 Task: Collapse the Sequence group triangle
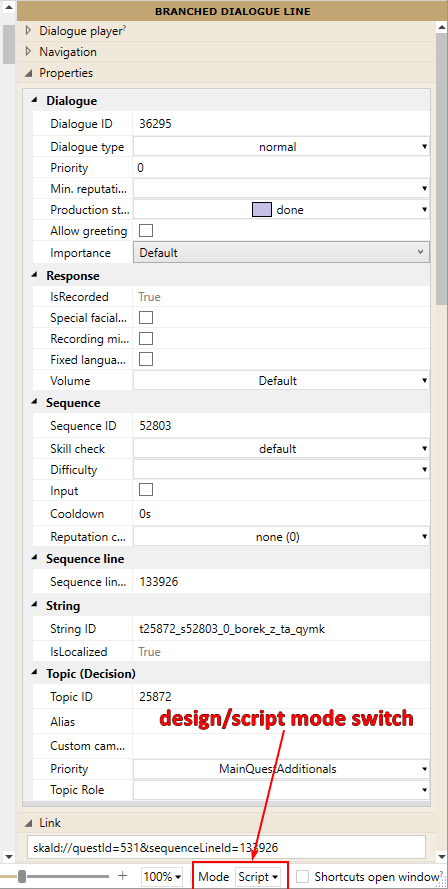pos(35,403)
